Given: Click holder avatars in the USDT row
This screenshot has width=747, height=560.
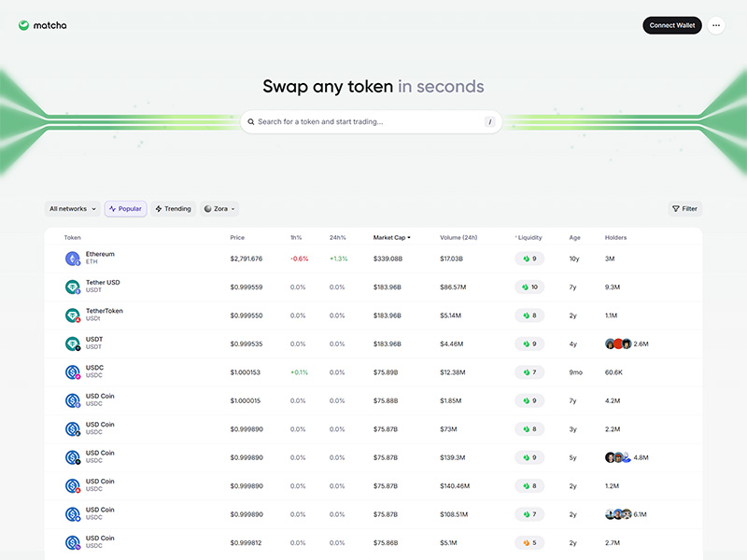Looking at the screenshot, I should click(618, 343).
